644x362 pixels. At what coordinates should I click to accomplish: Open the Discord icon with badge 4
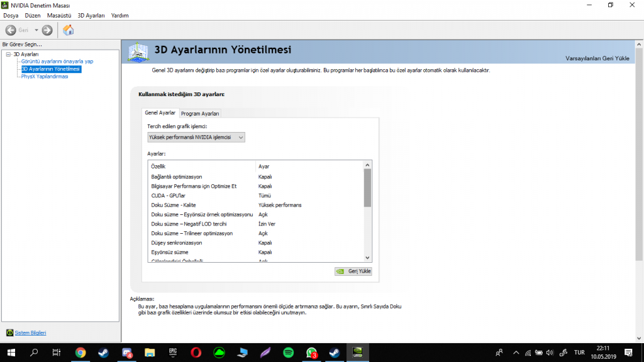(127, 353)
